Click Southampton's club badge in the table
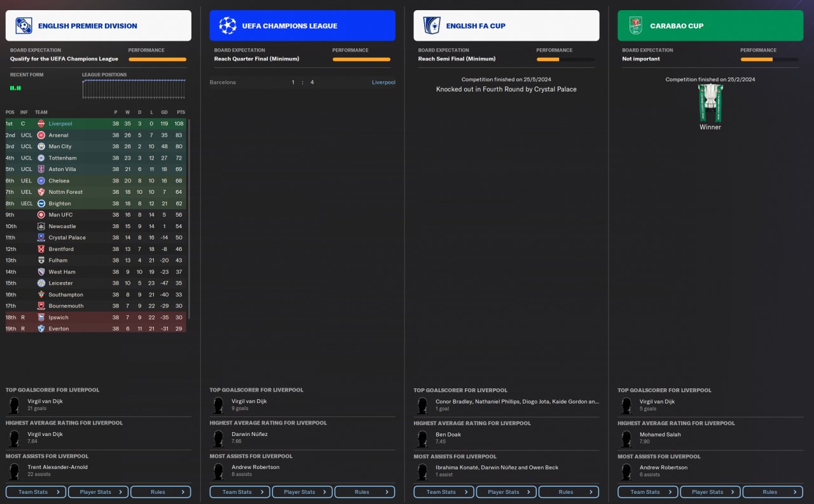814x504 pixels. tap(41, 295)
